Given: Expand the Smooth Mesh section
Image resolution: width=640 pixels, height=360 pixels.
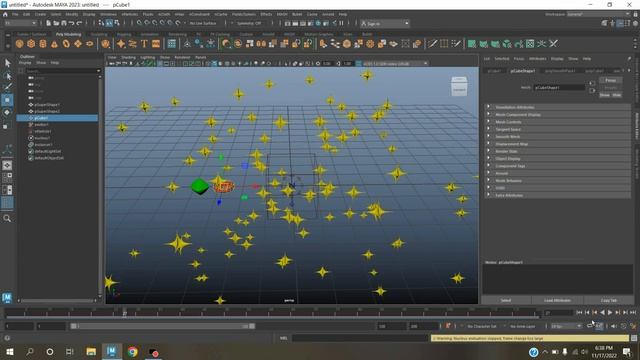Looking at the screenshot, I should (558, 137).
